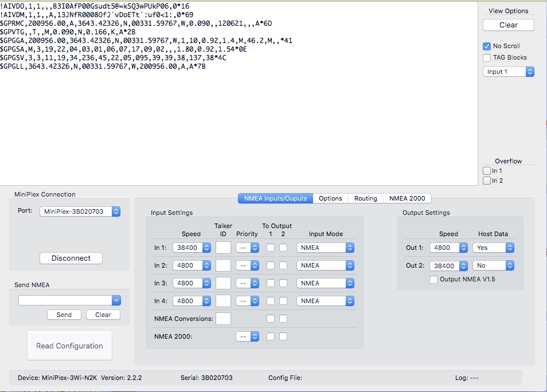Screen dimensions: 547x392
Task: Click the $GPRMC sentence line in the log
Action: (136, 23)
